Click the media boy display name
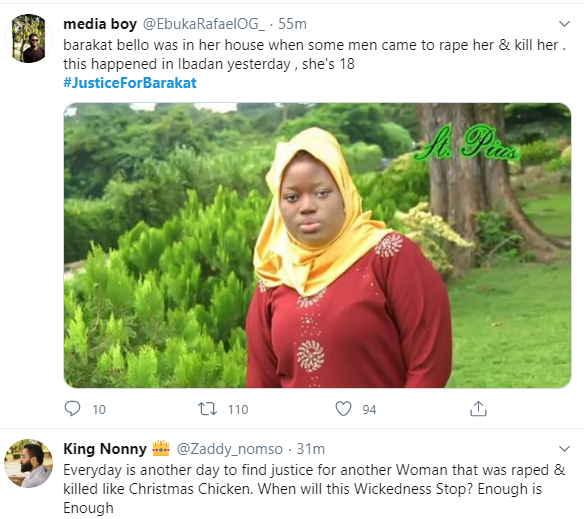 point(100,24)
